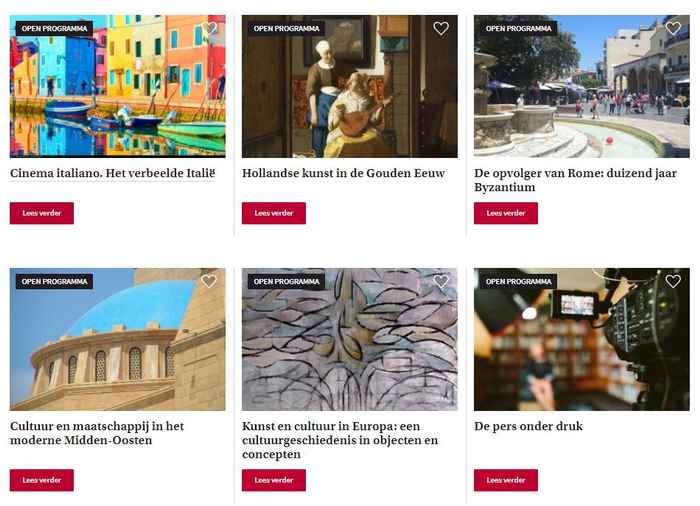Open the Cinema italiano title link
This screenshot has height=506, width=700.
(x=112, y=173)
